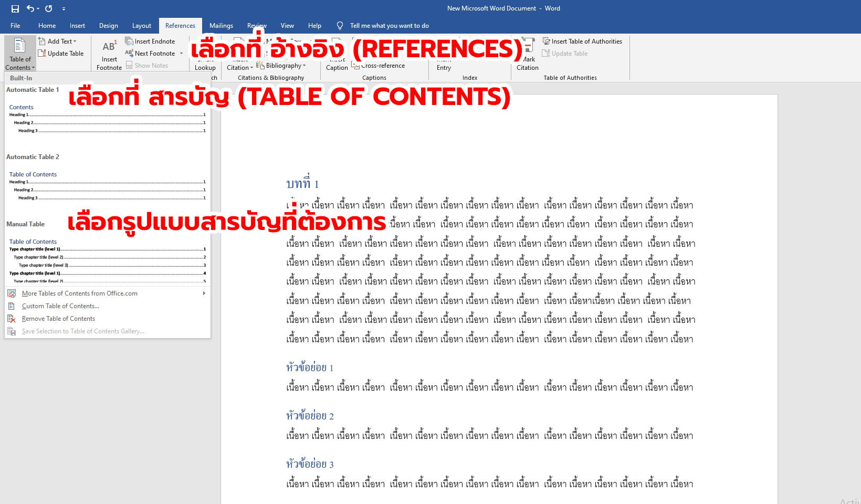Click Next Footnote button

(x=150, y=53)
